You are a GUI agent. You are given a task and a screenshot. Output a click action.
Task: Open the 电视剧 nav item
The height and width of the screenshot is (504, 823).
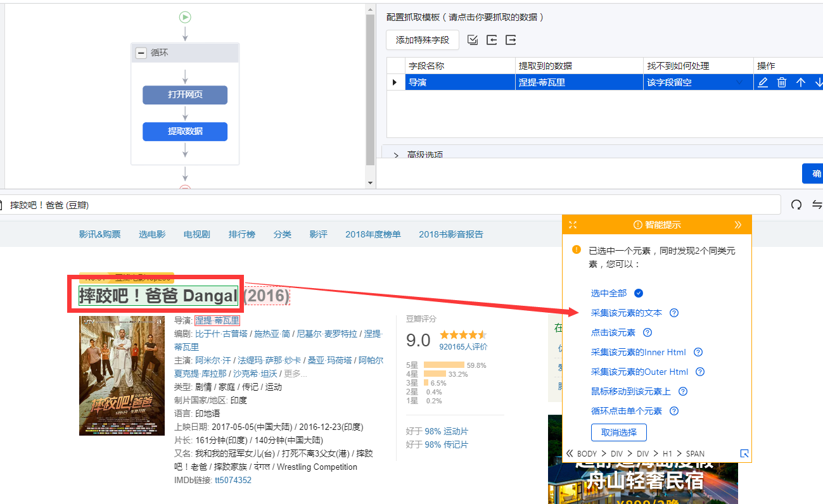[197, 234]
